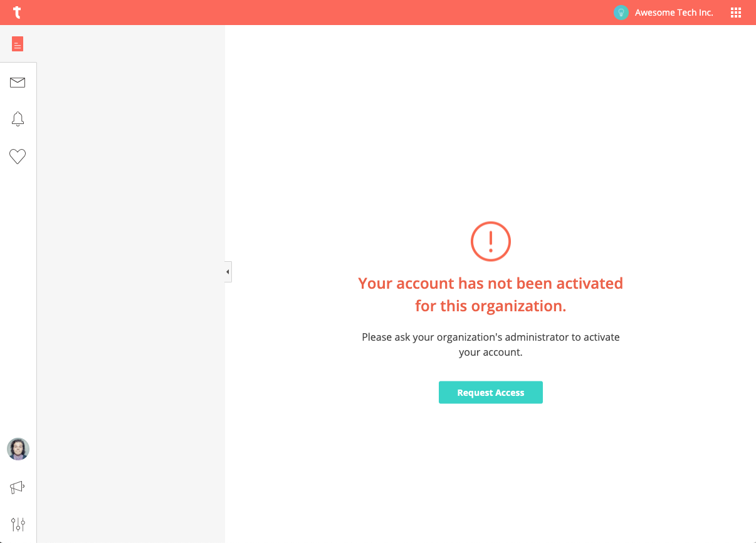Open favorites with the heart icon

[x=18, y=157]
